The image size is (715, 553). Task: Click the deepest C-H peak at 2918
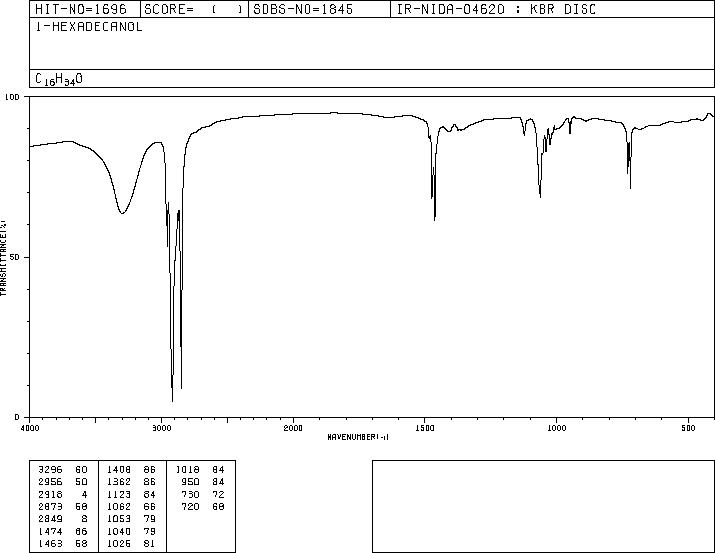[x=172, y=399]
